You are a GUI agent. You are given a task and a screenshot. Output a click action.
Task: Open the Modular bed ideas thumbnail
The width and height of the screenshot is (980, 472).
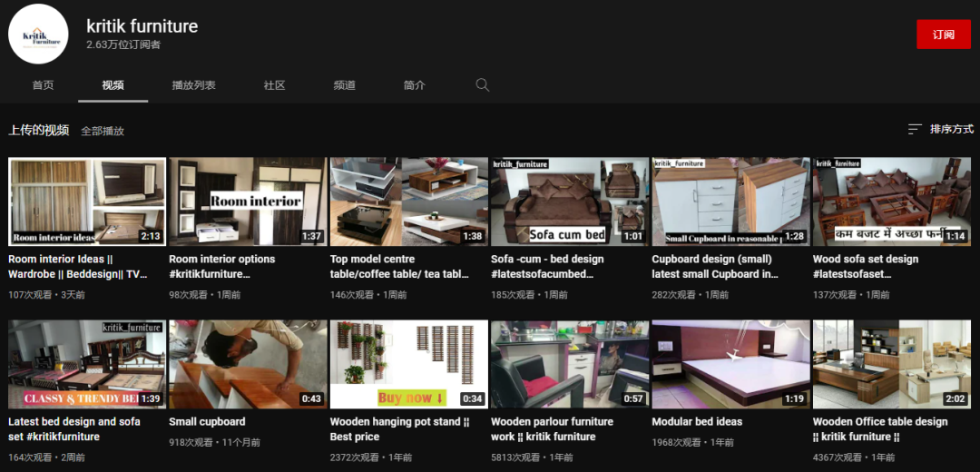[x=730, y=365]
